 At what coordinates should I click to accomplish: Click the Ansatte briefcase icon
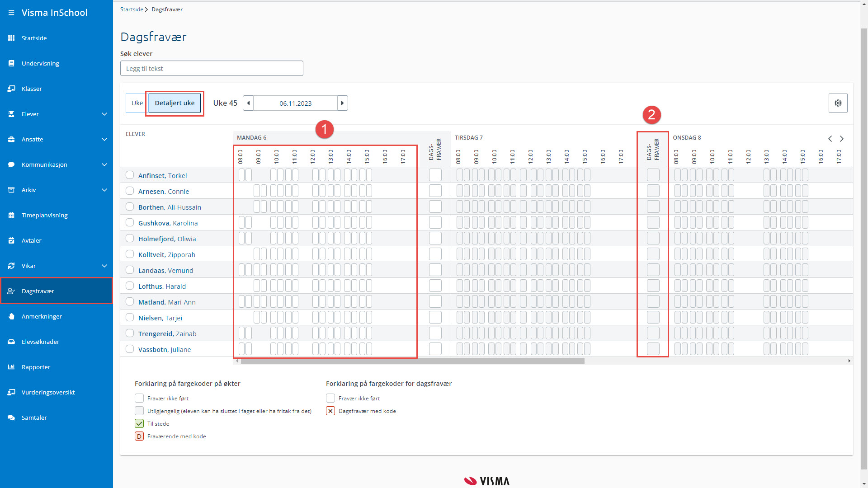pos(11,139)
